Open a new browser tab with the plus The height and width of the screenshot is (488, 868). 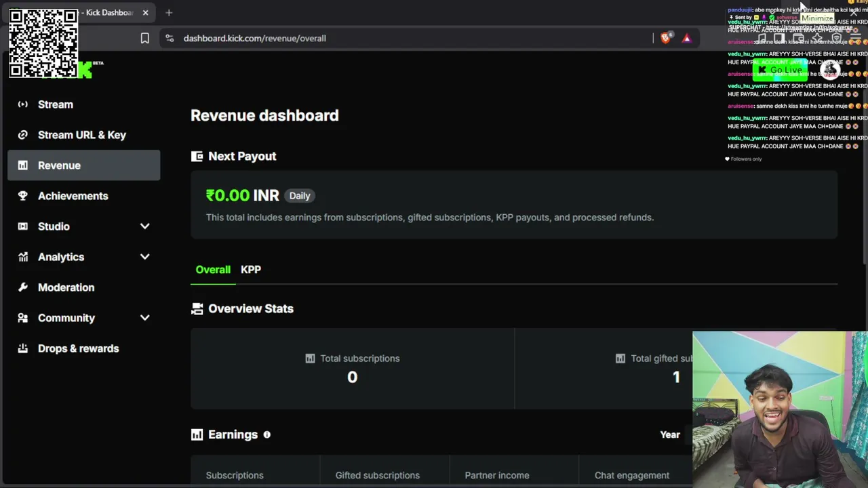(x=169, y=12)
